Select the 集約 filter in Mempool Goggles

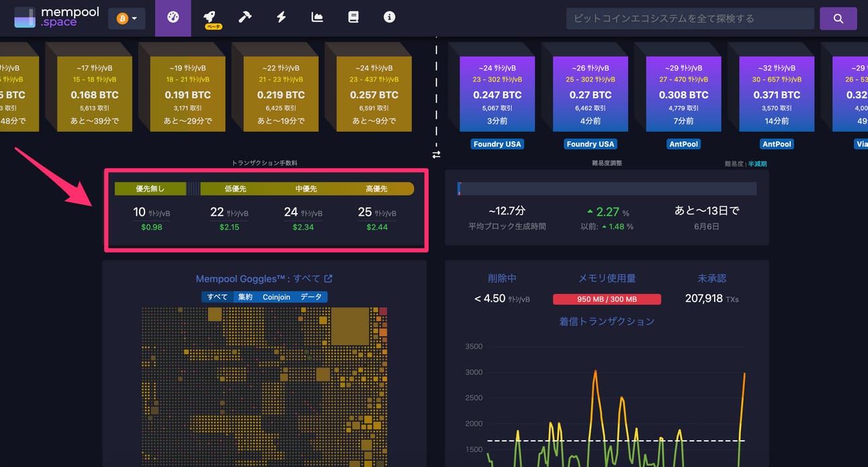(245, 297)
